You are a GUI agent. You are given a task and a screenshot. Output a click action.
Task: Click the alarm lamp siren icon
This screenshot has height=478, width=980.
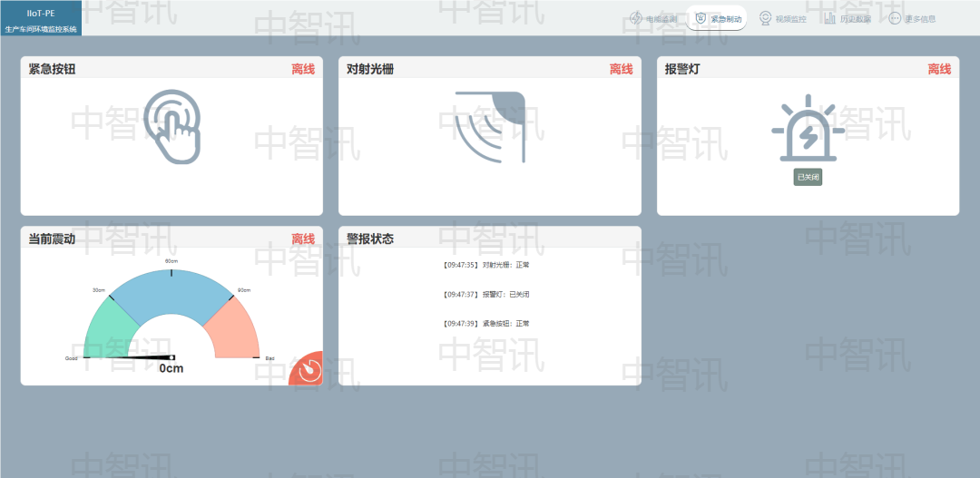point(808,128)
